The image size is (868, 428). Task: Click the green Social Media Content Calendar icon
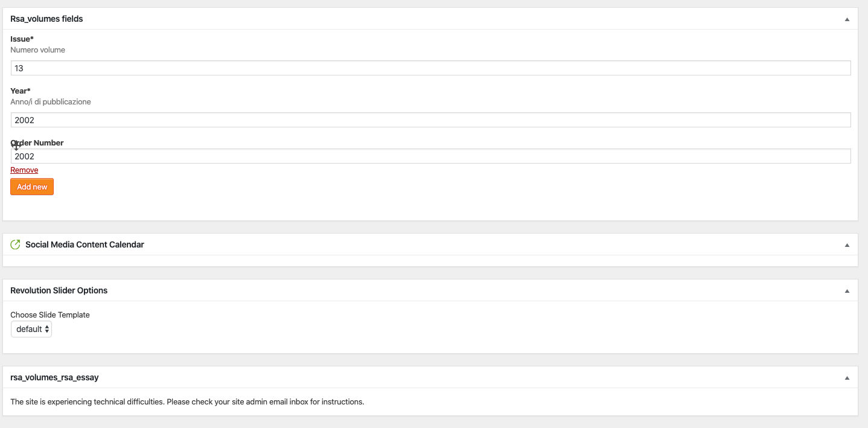coord(16,244)
